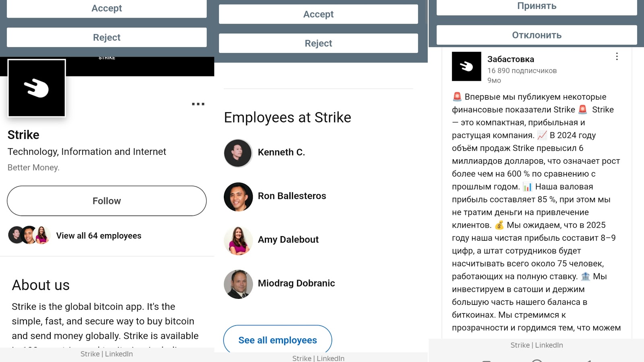This screenshot has height=362, width=644.
Task: Click the Better Money. tagline
Action: click(x=33, y=167)
